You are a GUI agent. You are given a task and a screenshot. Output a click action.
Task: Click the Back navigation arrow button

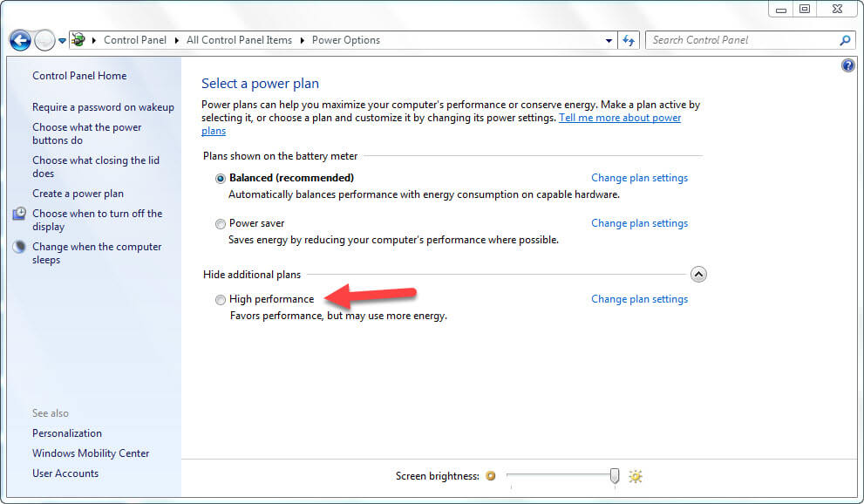click(19, 40)
